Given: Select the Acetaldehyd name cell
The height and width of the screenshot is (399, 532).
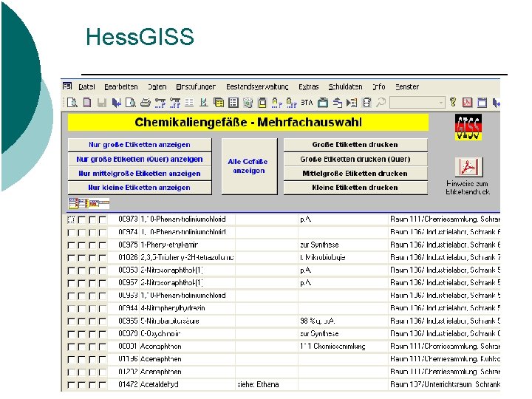Looking at the screenshot, I should [187, 385].
